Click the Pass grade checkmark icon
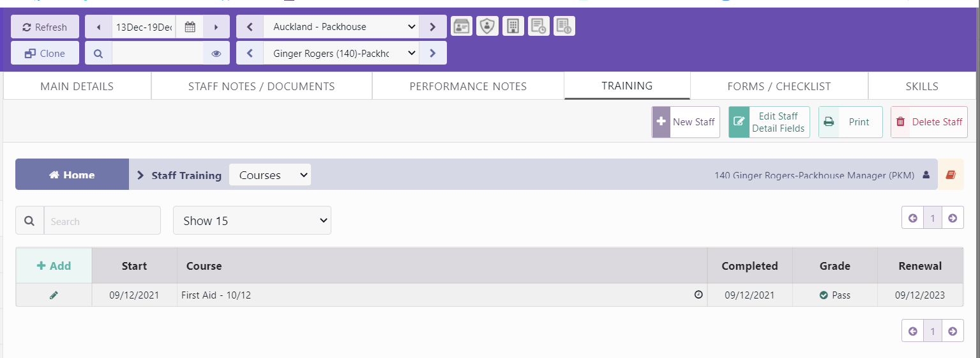Image resolution: width=980 pixels, height=358 pixels. click(824, 295)
